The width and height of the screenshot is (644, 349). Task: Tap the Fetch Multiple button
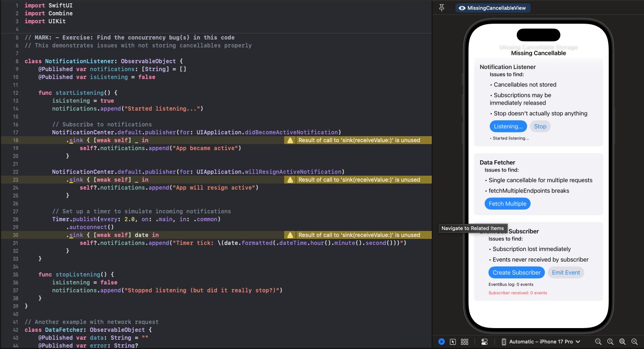click(507, 204)
